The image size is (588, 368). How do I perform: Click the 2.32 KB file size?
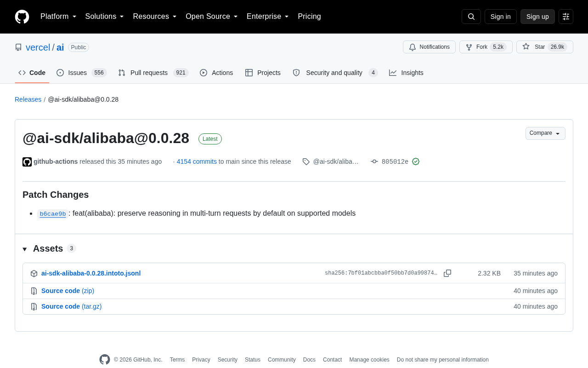click(x=489, y=273)
